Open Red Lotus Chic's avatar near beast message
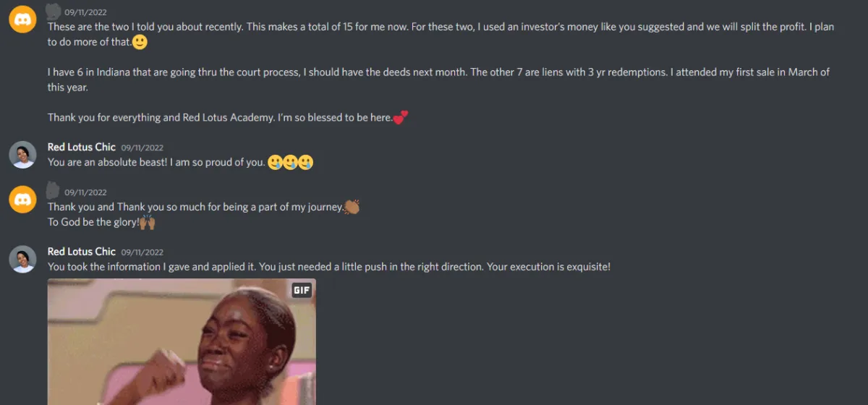Viewport: 868px width, 405px height. (23, 154)
